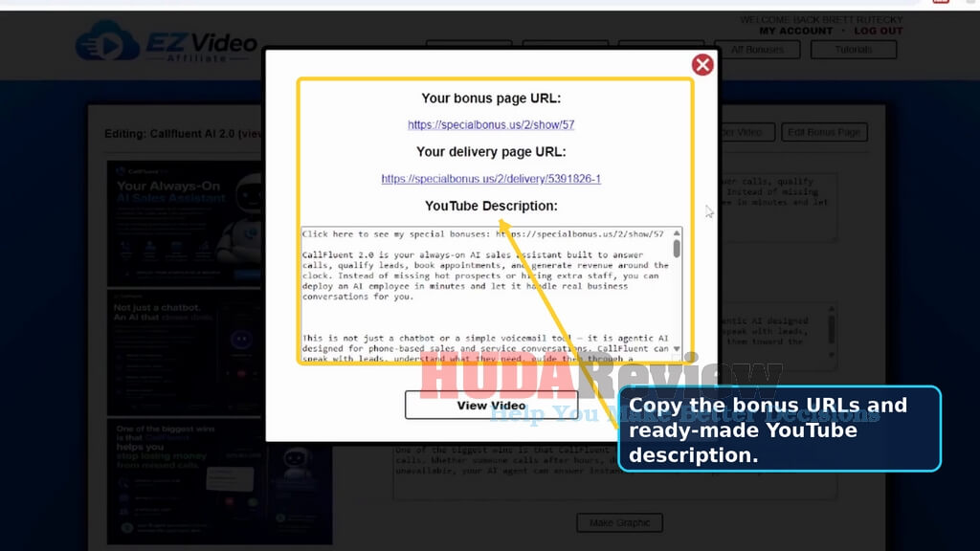Viewport: 980px width, 551px height.
Task: Click the YouTube Description scrollbar thumb
Action: coord(677,249)
